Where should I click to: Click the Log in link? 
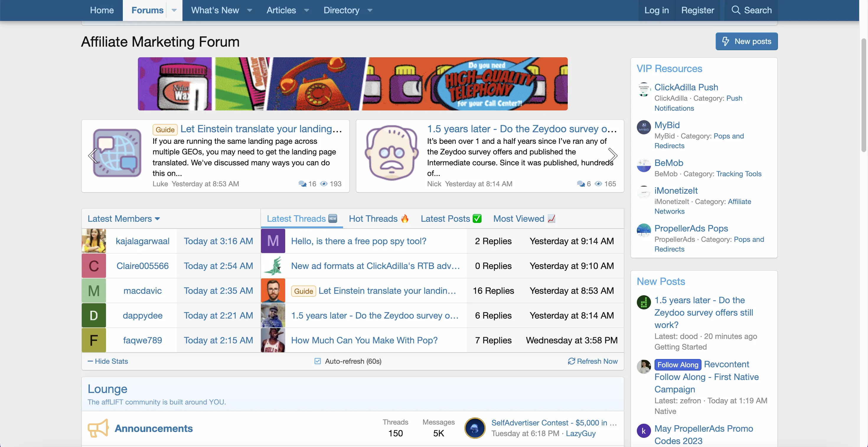656,10
